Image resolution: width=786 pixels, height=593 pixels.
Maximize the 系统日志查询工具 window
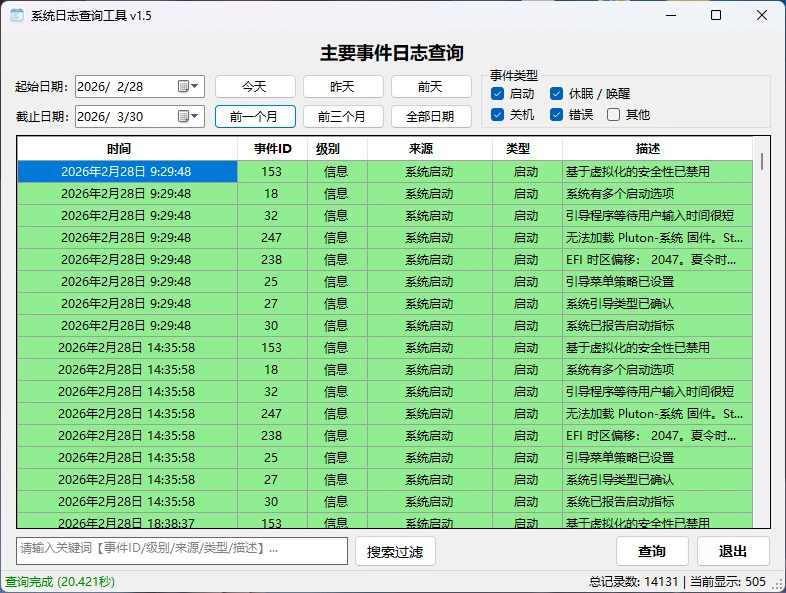[x=716, y=15]
